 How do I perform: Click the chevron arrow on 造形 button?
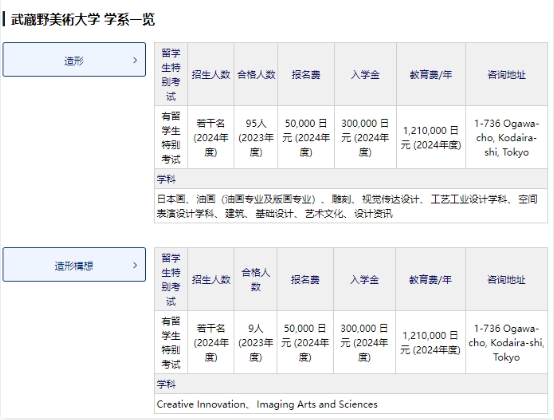[135, 60]
